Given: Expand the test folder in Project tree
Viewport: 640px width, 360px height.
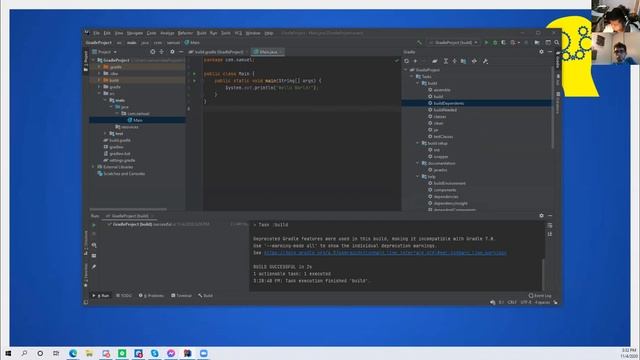Looking at the screenshot, I should click(106, 133).
